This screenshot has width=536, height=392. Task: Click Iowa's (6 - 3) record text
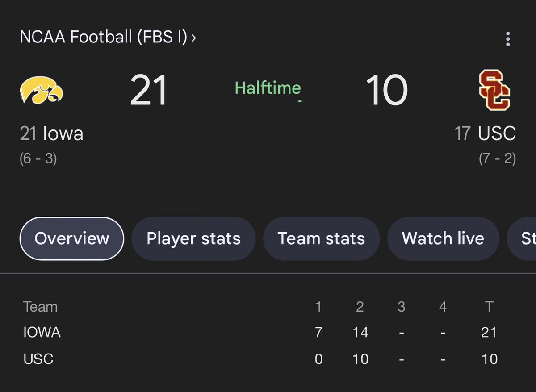click(38, 159)
